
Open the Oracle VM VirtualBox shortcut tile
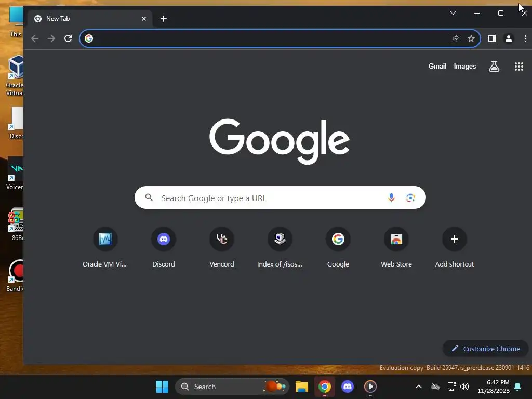(x=105, y=248)
